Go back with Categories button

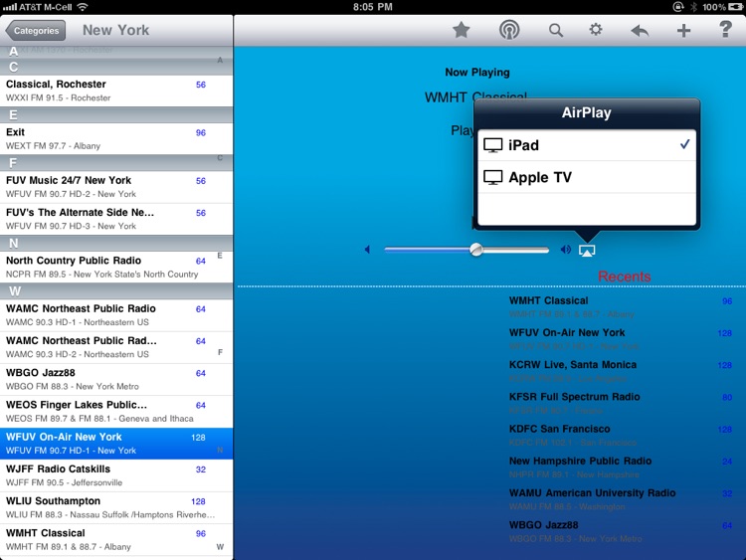coord(36,31)
